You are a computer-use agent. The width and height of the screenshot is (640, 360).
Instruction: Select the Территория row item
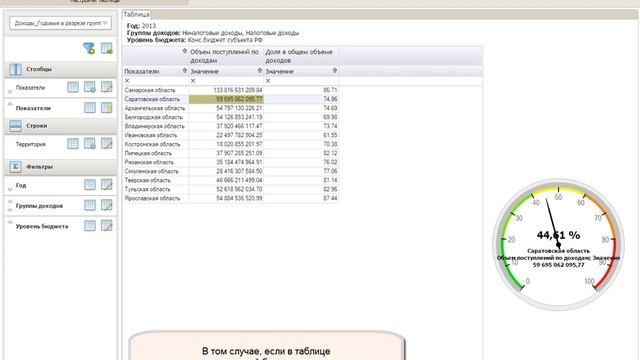click(x=30, y=144)
